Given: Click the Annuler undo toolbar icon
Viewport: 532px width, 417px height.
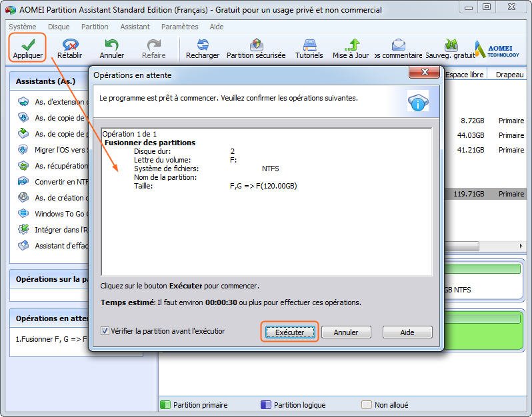Looking at the screenshot, I should point(111,45).
